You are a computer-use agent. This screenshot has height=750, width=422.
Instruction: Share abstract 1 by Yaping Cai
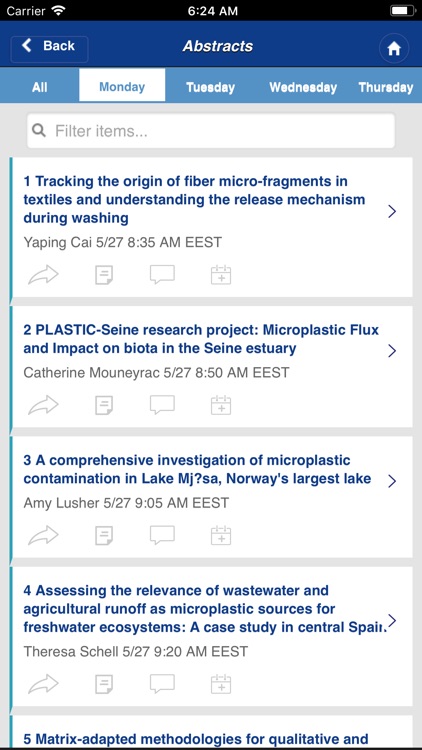point(43,275)
